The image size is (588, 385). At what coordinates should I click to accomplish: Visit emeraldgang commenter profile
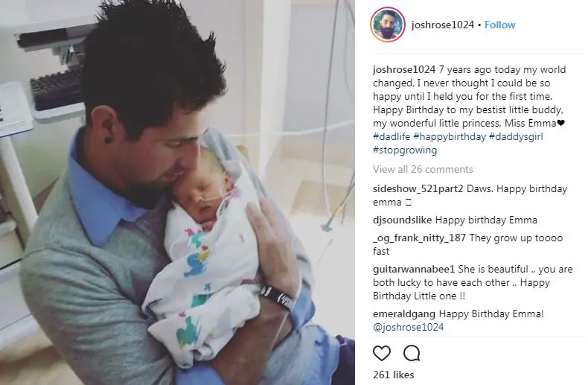point(404,314)
